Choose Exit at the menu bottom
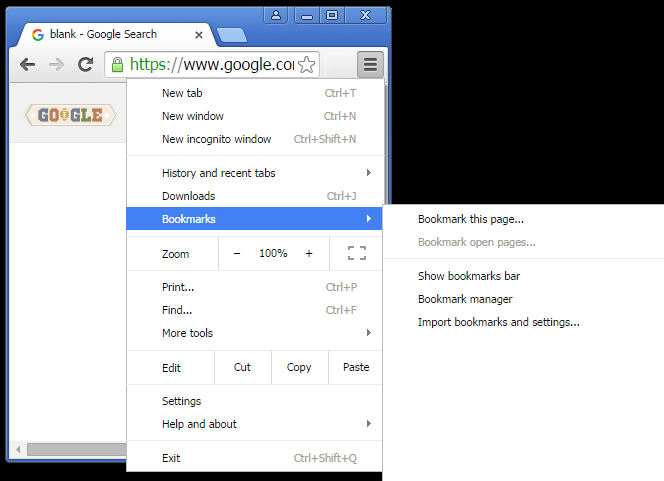 coord(255,458)
